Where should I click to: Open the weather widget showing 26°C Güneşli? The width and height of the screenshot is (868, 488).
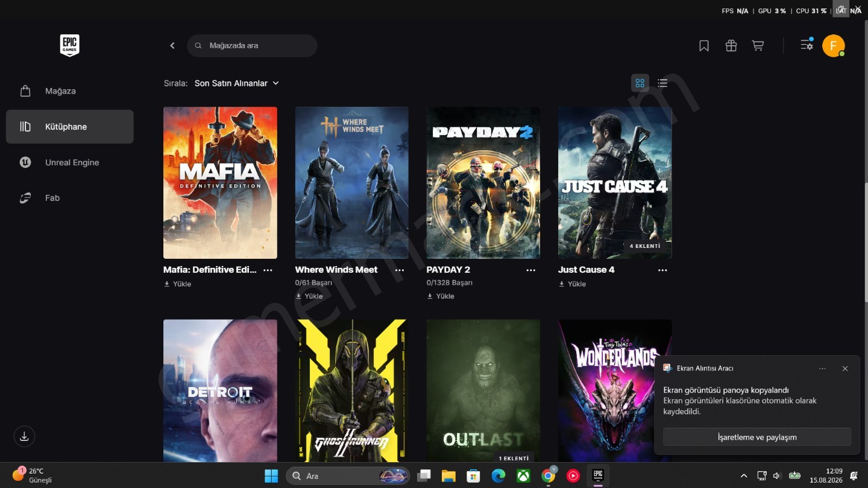coord(33,475)
